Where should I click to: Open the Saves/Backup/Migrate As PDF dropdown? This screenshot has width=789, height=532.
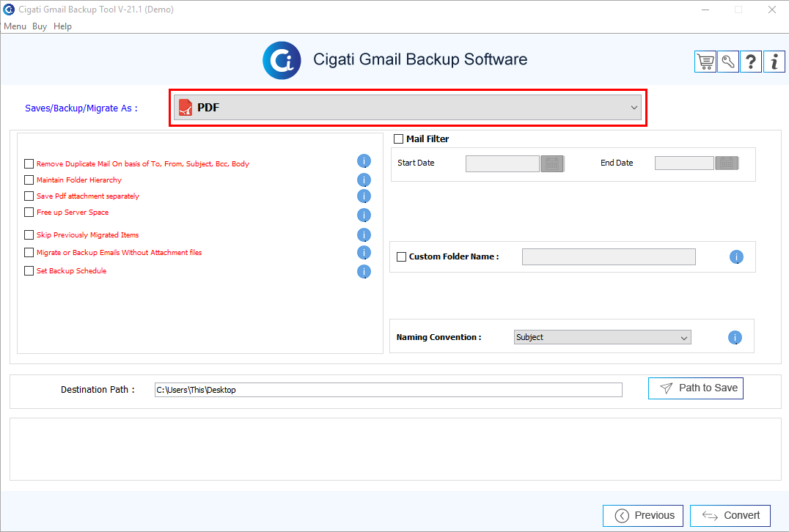pos(408,108)
